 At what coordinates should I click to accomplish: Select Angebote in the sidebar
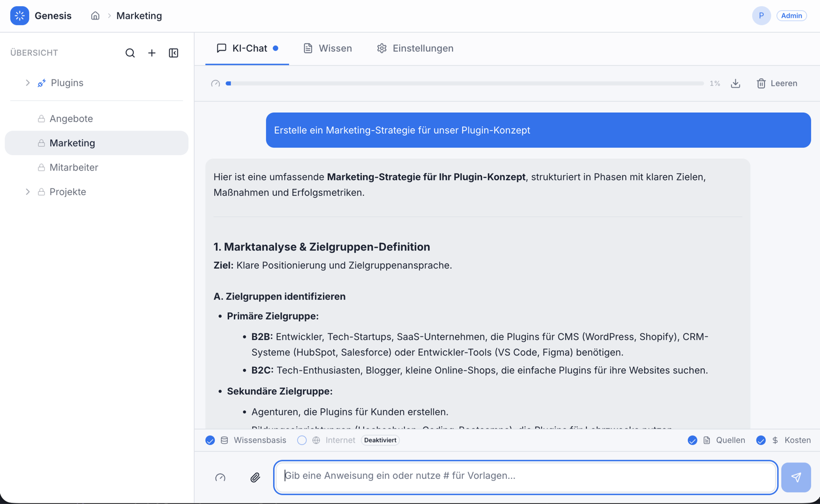coord(96,119)
